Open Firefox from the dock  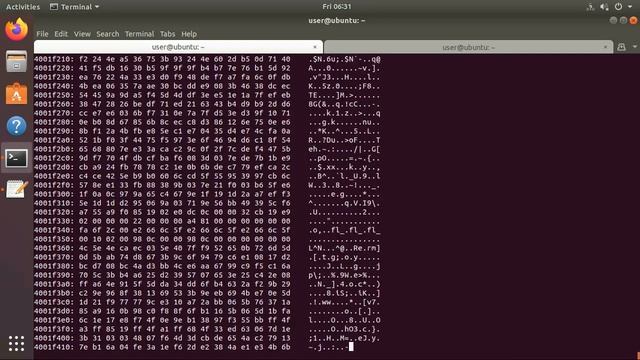click(x=16, y=29)
